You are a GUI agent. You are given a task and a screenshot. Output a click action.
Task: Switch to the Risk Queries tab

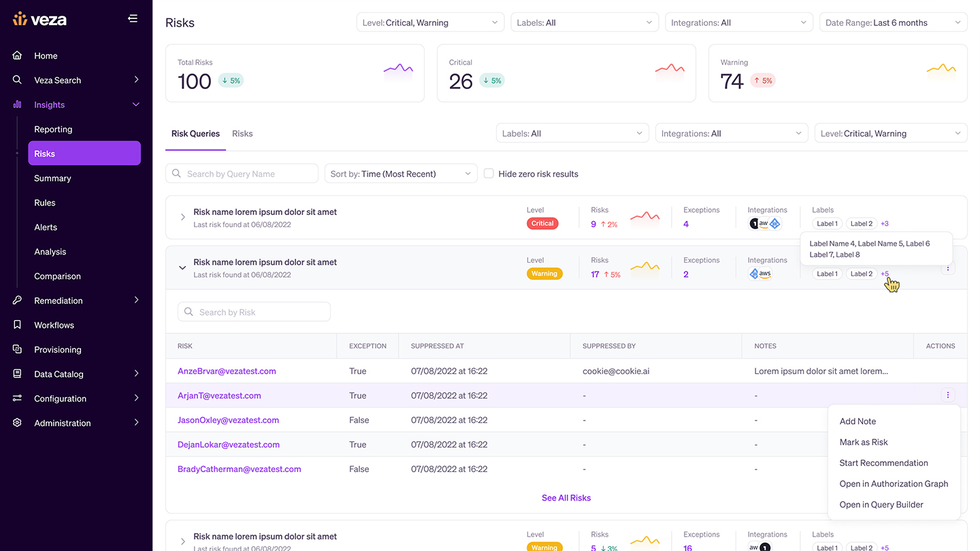pos(195,133)
